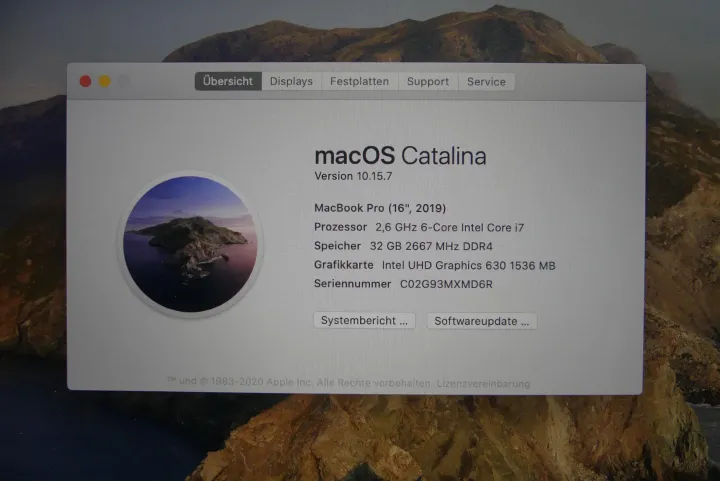The image size is (720, 481).
Task: Click the macOS Catalina title
Action: click(400, 156)
